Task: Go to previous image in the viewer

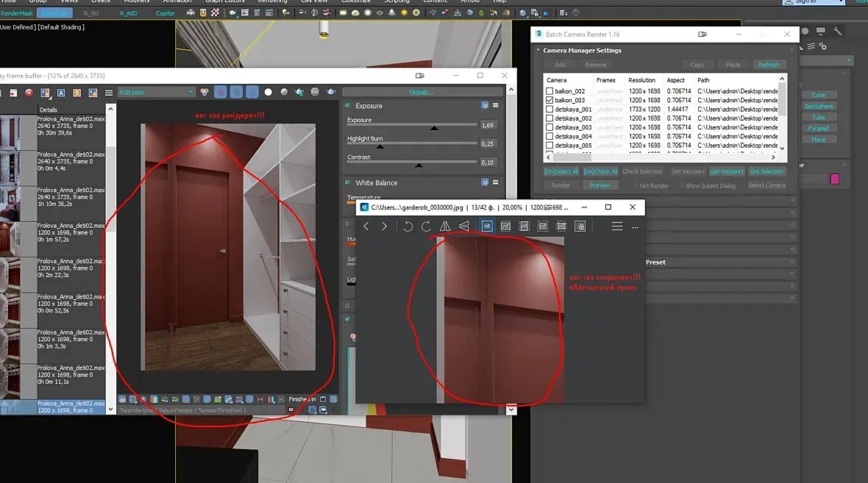Action: coord(366,226)
